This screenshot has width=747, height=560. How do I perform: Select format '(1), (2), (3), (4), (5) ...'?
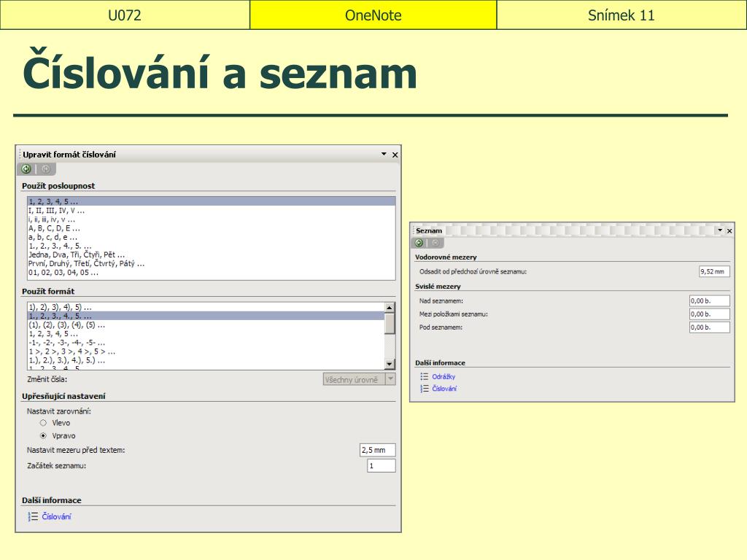206,324
